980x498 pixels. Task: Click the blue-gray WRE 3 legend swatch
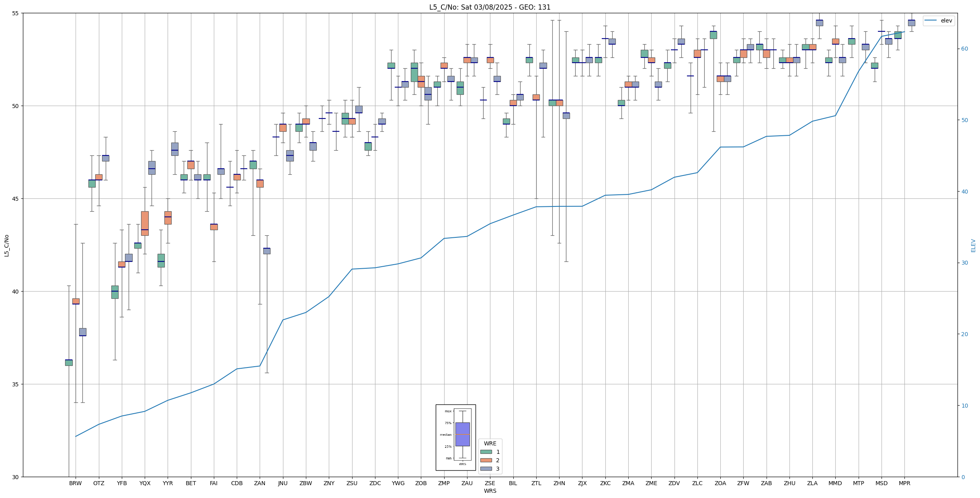tap(486, 469)
